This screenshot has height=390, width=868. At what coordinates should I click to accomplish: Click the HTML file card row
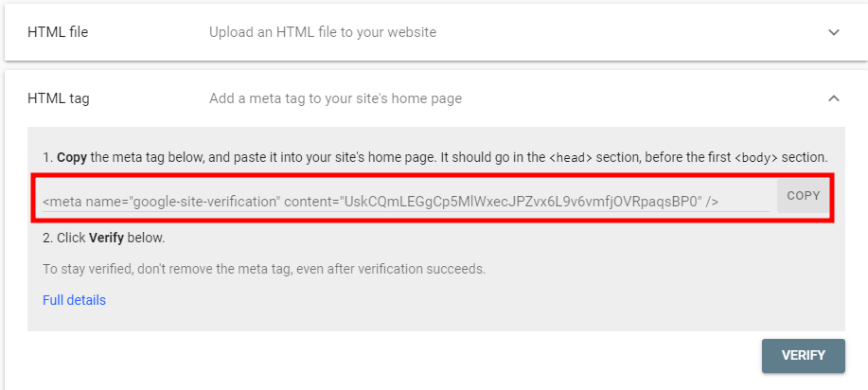435,32
